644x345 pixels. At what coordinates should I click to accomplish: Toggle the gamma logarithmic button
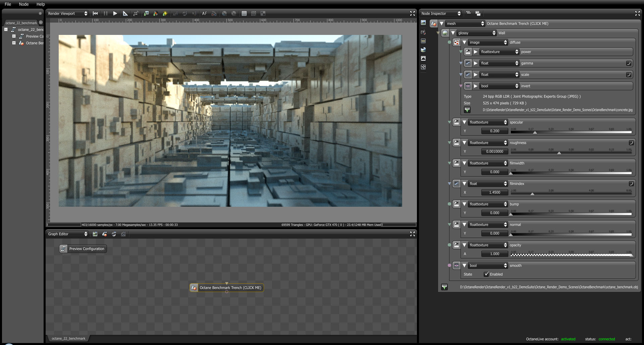click(x=629, y=63)
